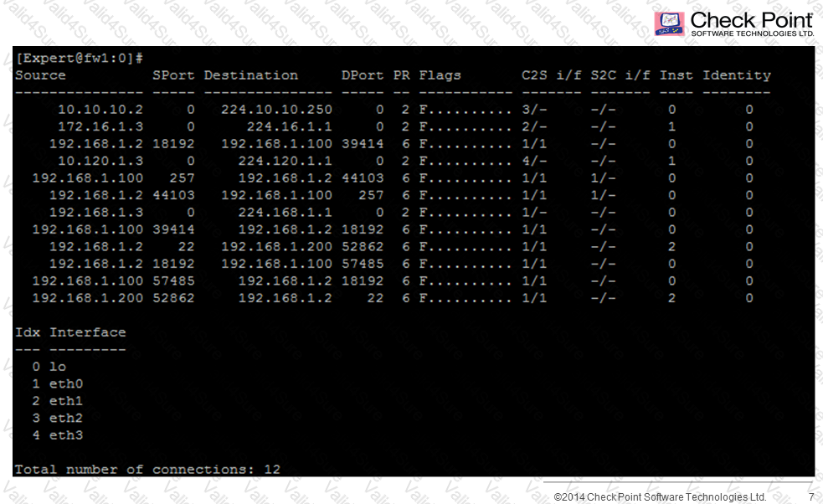This screenshot has height=504, width=823.
Task: Click the Flags column header
Action: [440, 75]
